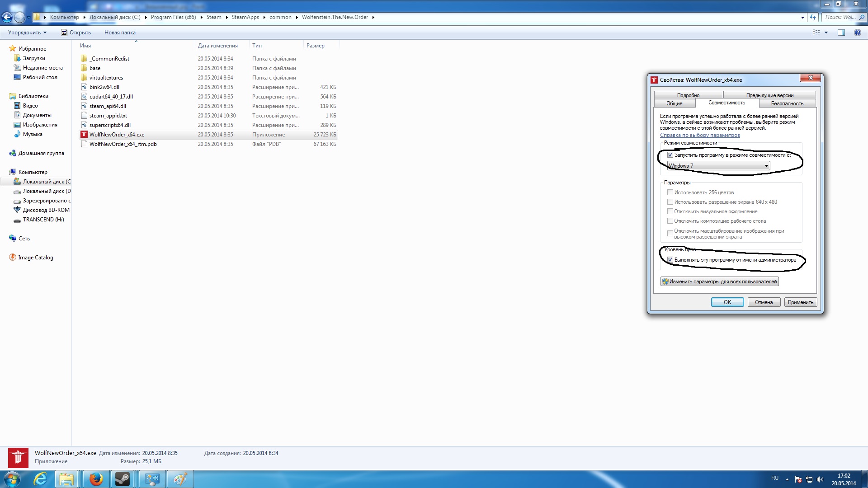Click the Открыть toolbar command

(76, 33)
